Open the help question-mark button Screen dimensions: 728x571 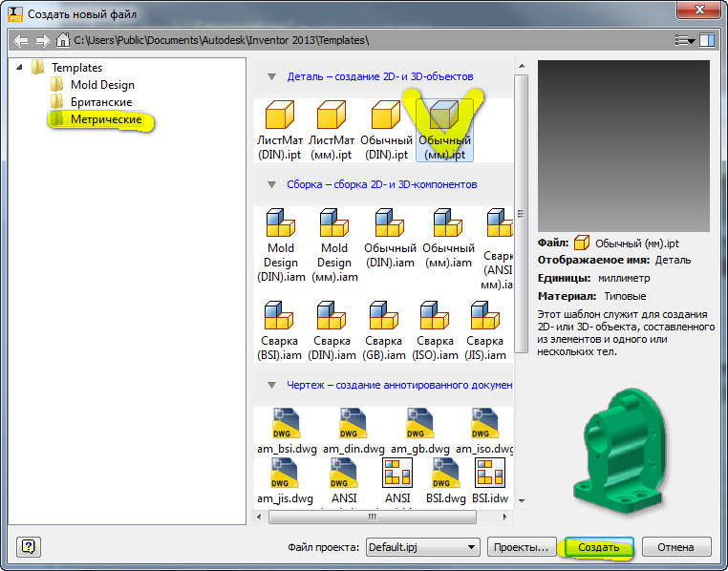click(29, 547)
